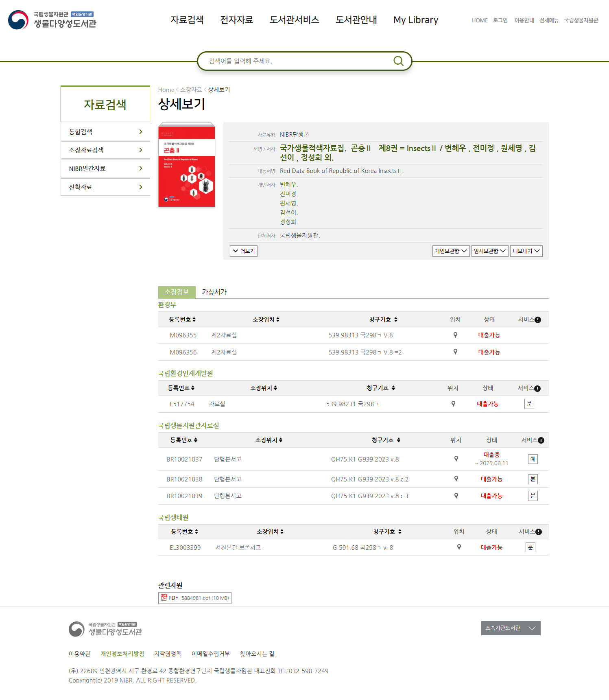609x700 pixels.
Task: Click location pin for E517754 item
Action: [453, 404]
